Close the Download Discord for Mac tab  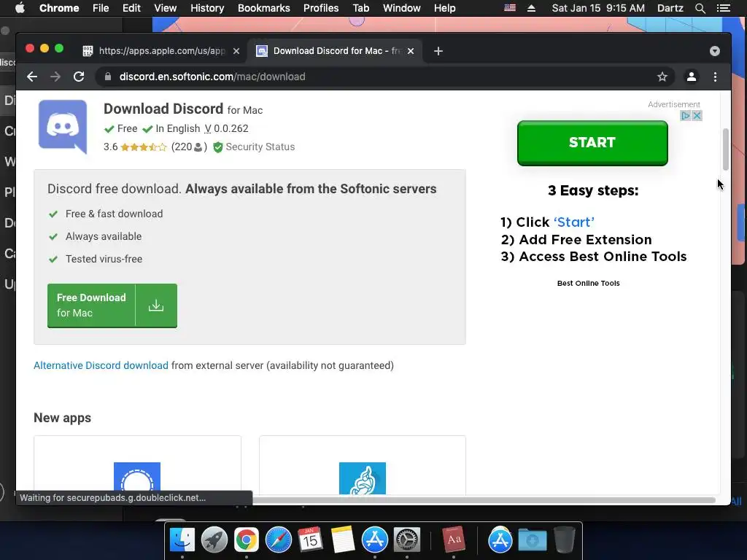pyautogui.click(x=411, y=51)
